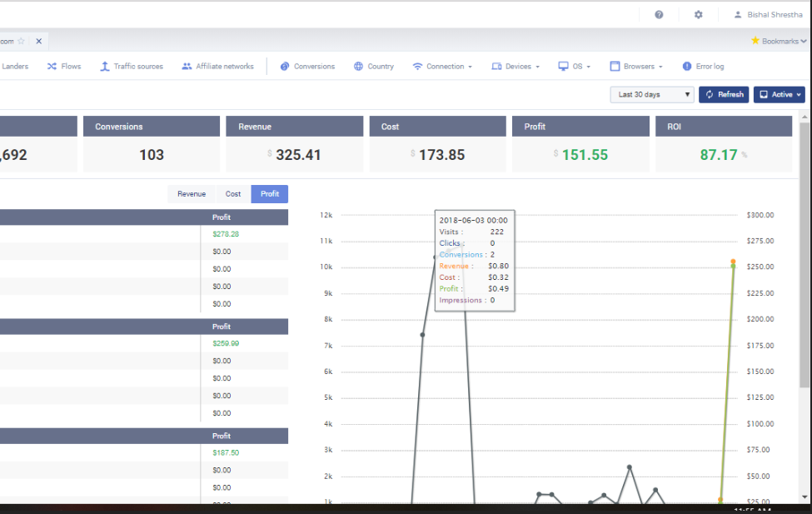Expand the Browsers dropdown menu
This screenshot has height=514, width=812.
[636, 67]
